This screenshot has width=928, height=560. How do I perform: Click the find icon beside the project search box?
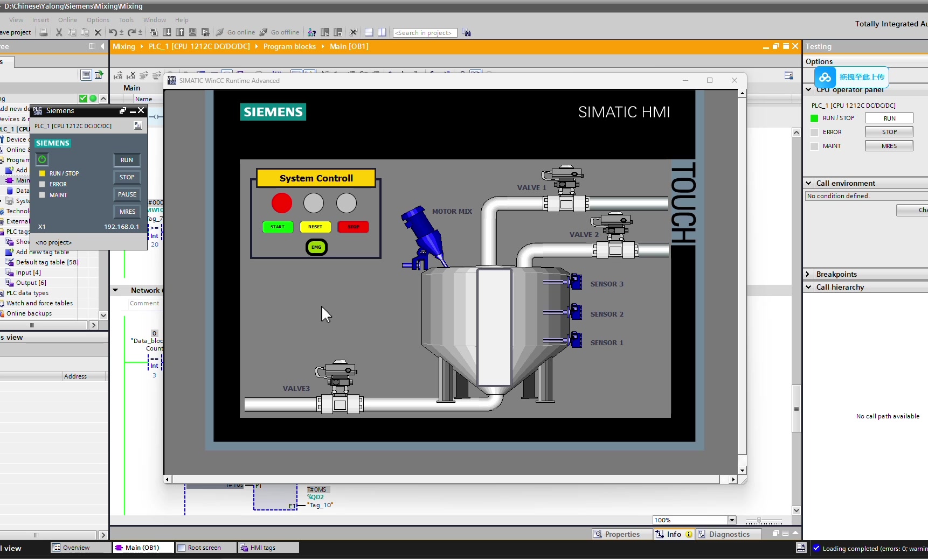[x=467, y=33]
